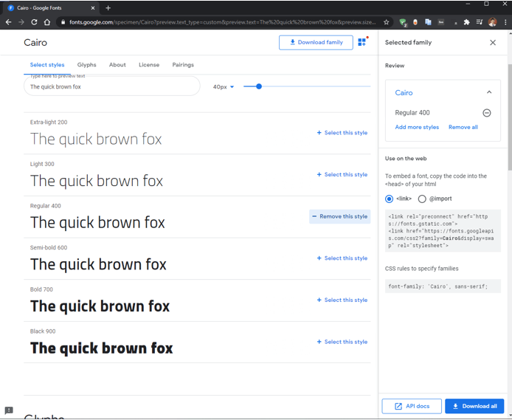Bookmark this page with the star icon
Image resolution: width=512 pixels, height=420 pixels.
click(x=387, y=22)
